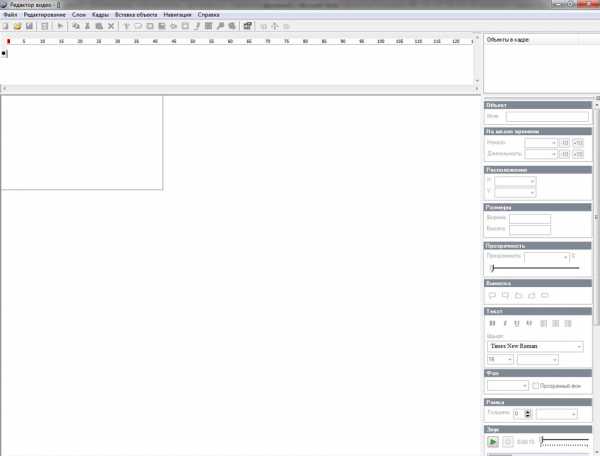Screen dimensions: 600x456
Task: Select the second speech callout shape
Action: click(x=505, y=295)
